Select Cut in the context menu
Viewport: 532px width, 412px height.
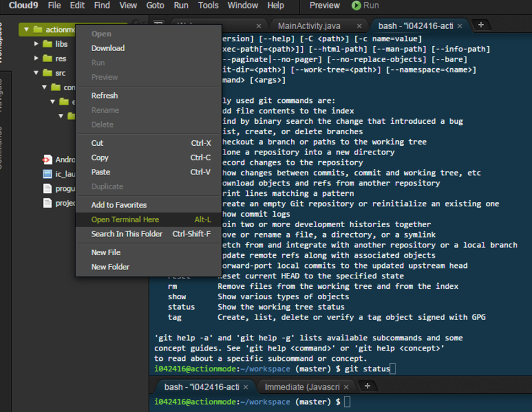(149, 143)
